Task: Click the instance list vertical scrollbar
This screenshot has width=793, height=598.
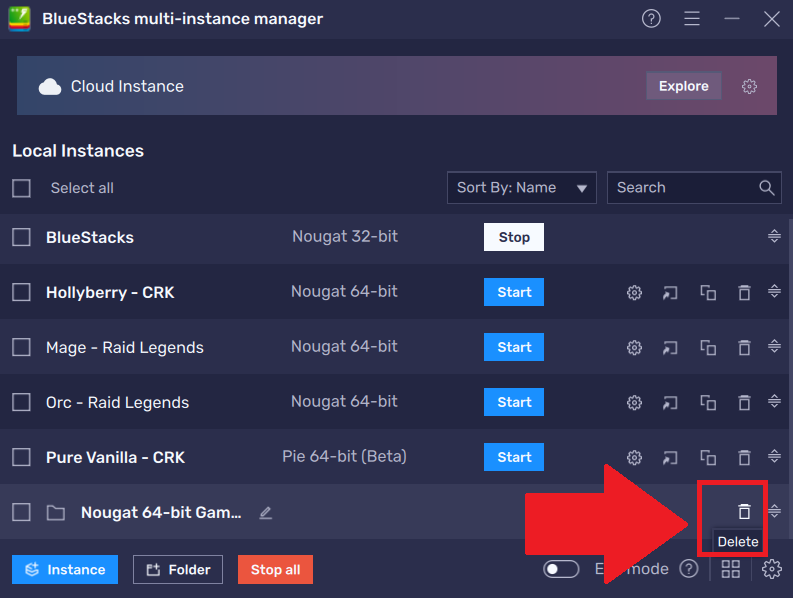Action: pos(790,378)
